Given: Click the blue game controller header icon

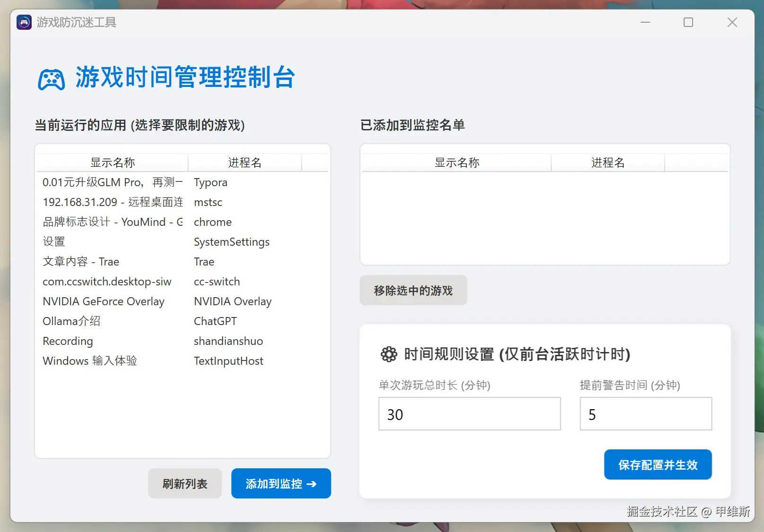Looking at the screenshot, I should (x=52, y=79).
